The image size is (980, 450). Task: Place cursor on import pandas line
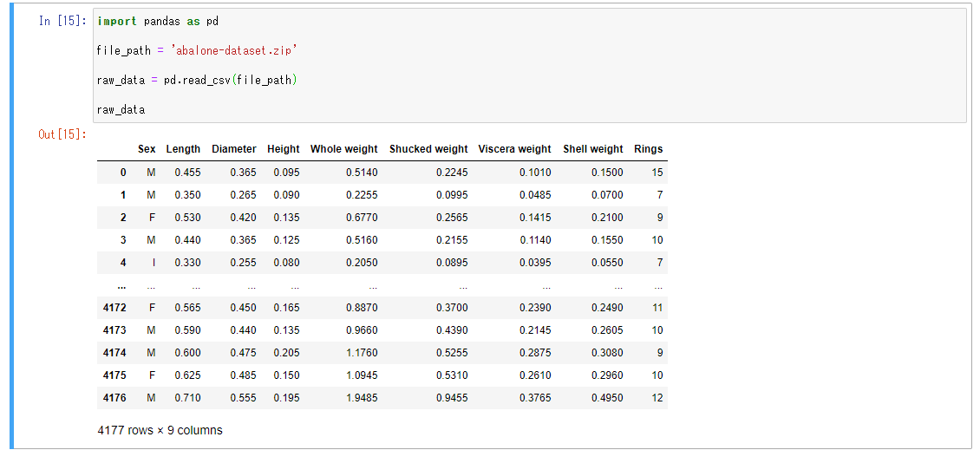158,21
